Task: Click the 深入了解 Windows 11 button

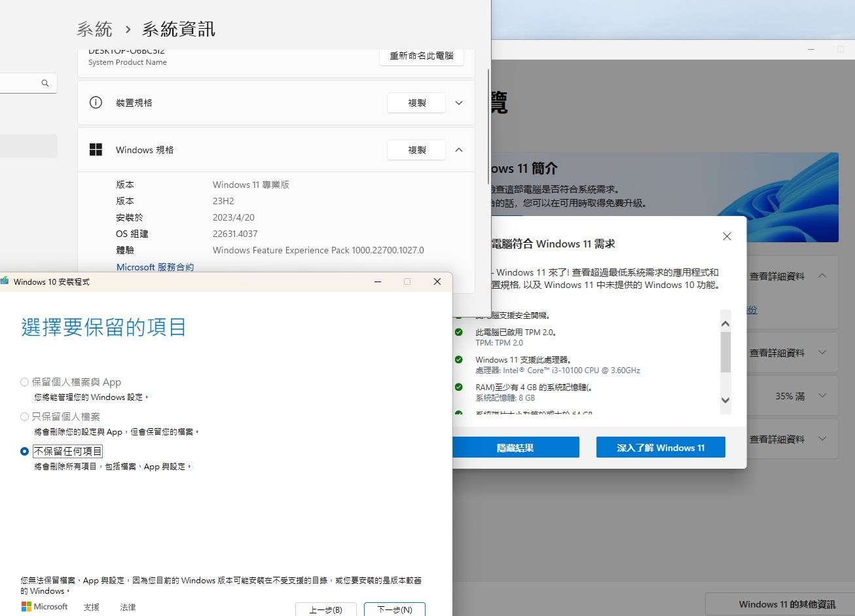Action: coord(661,448)
